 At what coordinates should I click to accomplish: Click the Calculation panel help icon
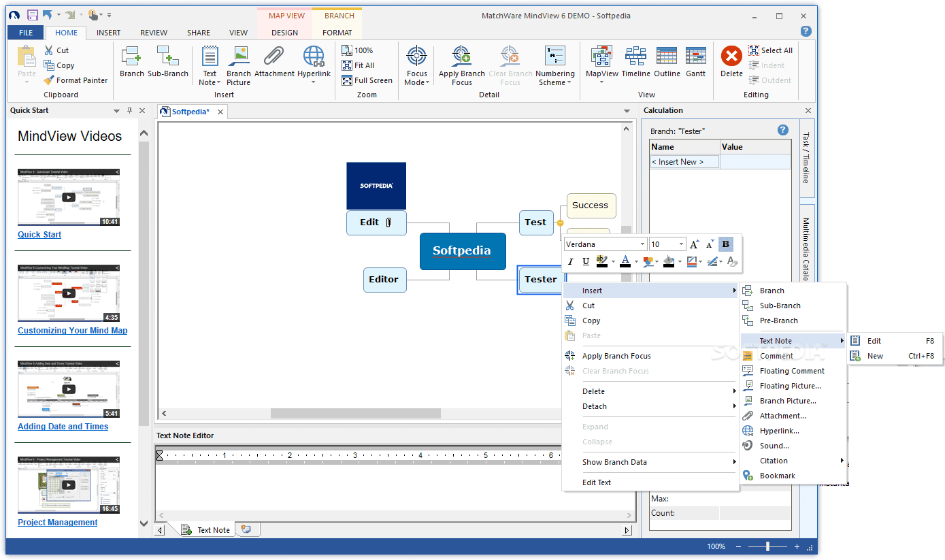(782, 130)
